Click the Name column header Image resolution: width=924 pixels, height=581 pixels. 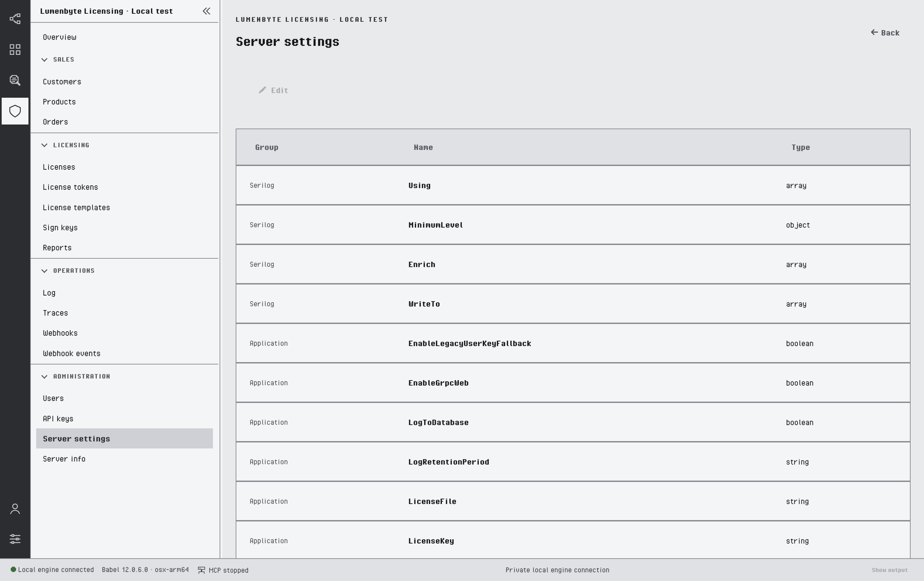pos(423,147)
